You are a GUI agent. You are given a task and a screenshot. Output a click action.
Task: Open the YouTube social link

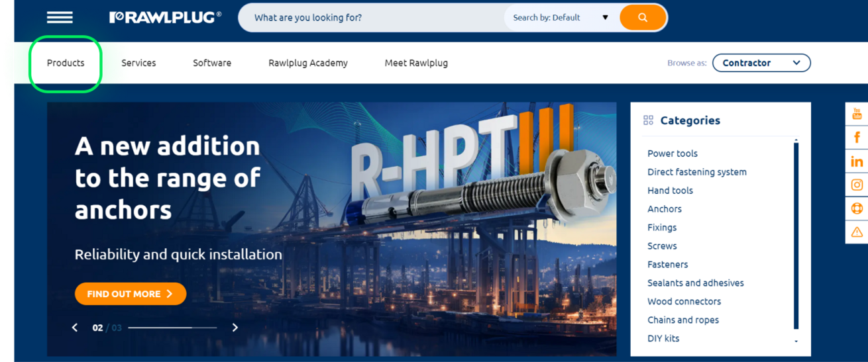tap(857, 114)
